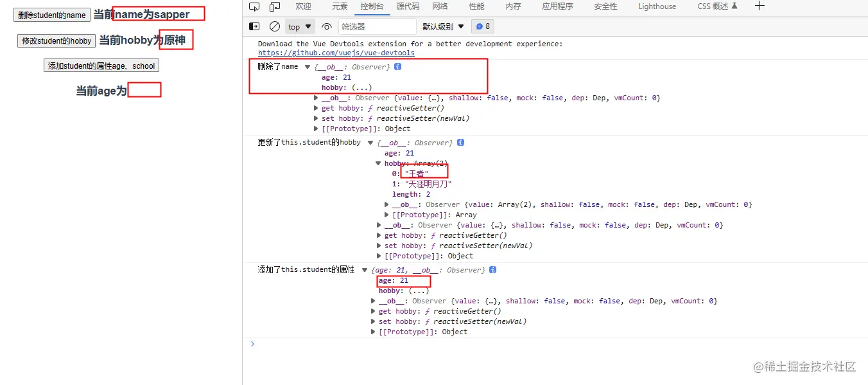This screenshot has width=868, height=385.
Task: Click the 更新了this.student的hobby message text
Action: (309, 142)
